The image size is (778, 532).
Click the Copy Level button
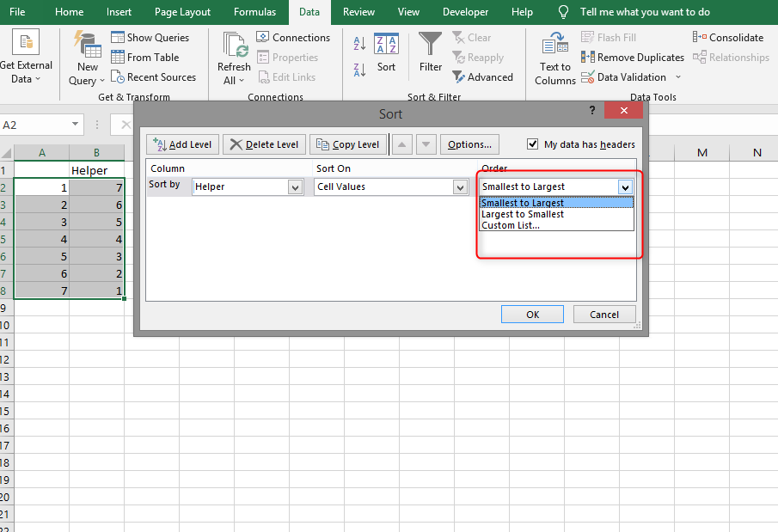pyautogui.click(x=348, y=144)
